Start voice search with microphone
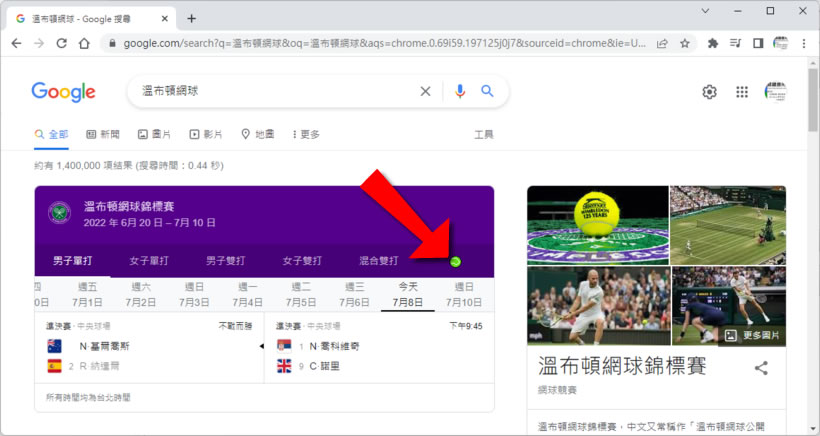820x436 pixels. click(x=460, y=91)
